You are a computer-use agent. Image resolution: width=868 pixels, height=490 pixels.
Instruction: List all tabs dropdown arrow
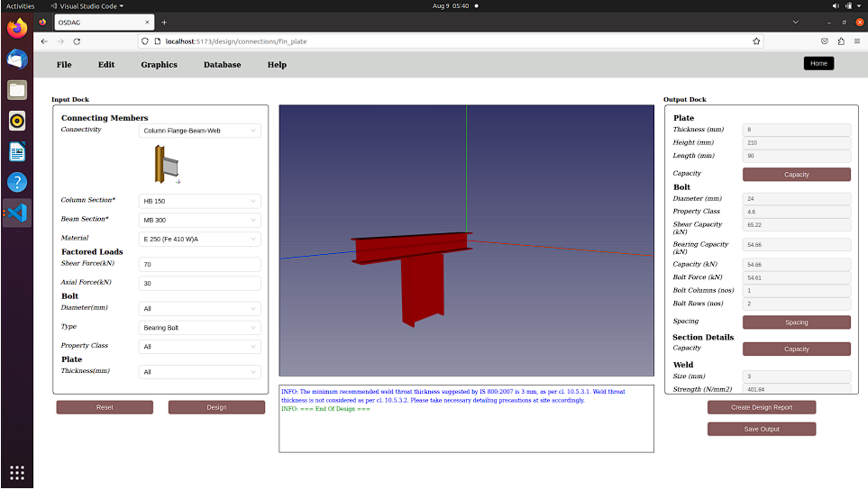click(796, 23)
